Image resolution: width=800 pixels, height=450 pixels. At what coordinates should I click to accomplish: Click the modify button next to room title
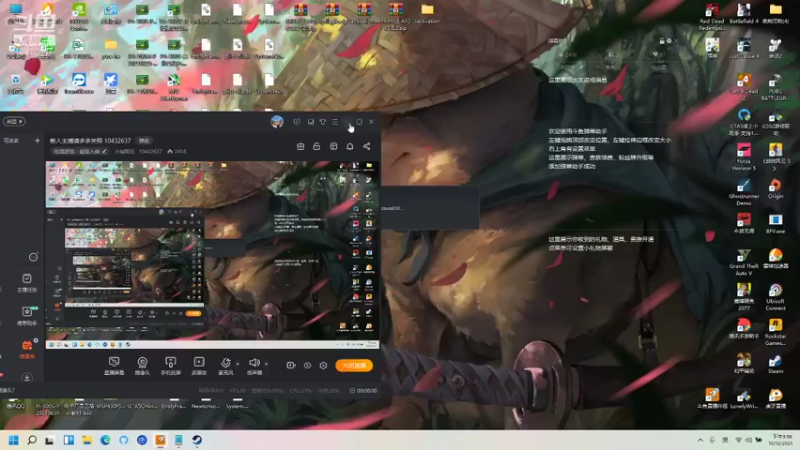pyautogui.click(x=144, y=140)
